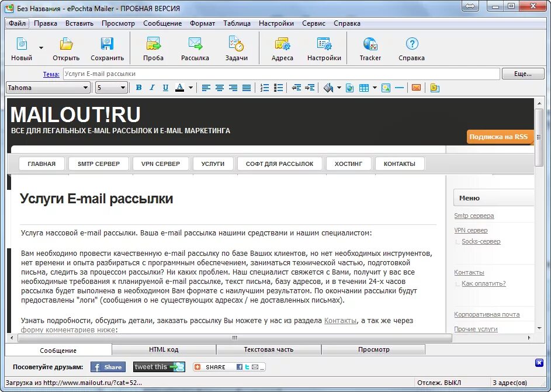Click the Еще... button
This screenshot has height=392, width=551.
[x=523, y=74]
